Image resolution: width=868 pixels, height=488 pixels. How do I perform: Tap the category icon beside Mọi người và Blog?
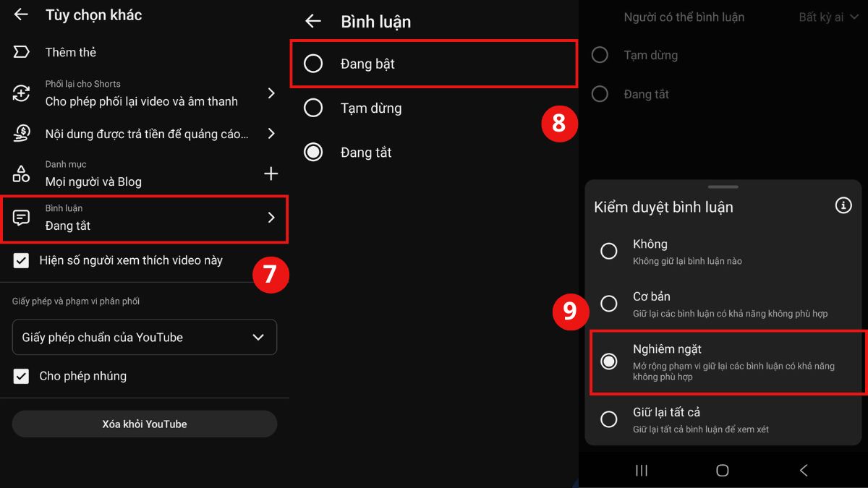point(20,173)
